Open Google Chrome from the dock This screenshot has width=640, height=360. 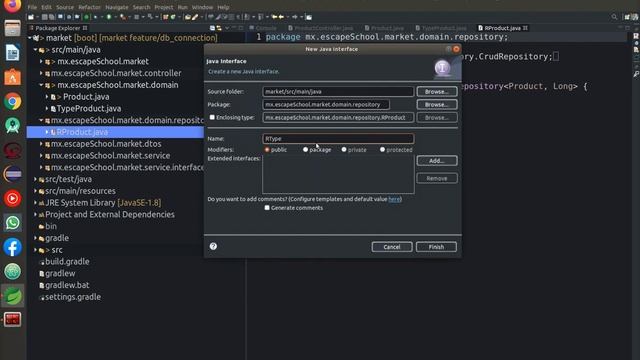coord(12,101)
